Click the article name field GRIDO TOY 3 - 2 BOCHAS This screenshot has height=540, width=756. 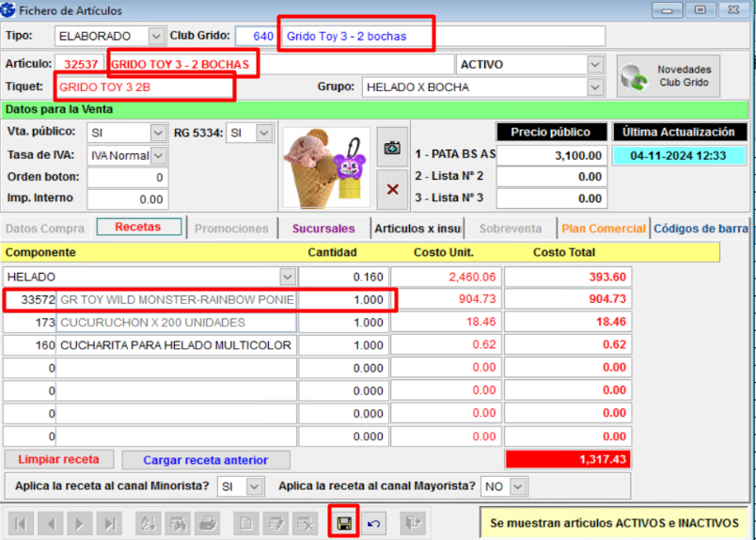tap(280, 64)
